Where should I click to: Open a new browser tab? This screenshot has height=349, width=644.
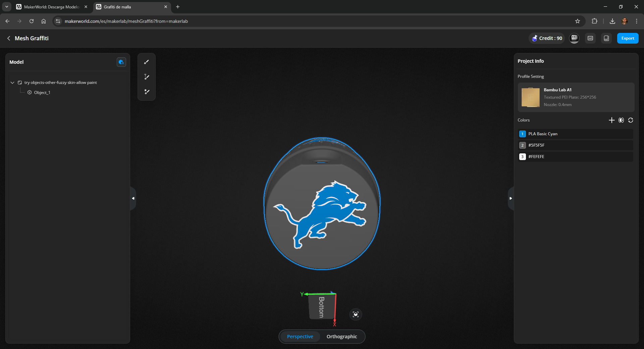(178, 7)
